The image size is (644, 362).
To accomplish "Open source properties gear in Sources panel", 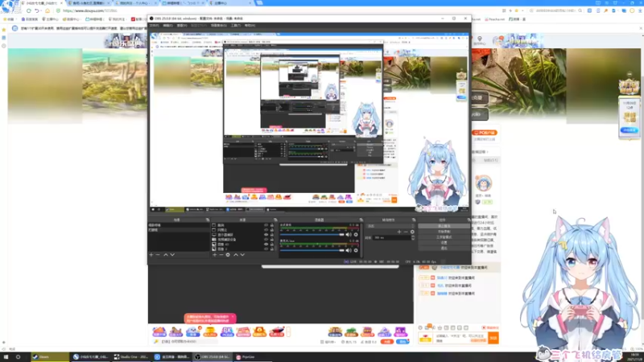I will (x=228, y=255).
